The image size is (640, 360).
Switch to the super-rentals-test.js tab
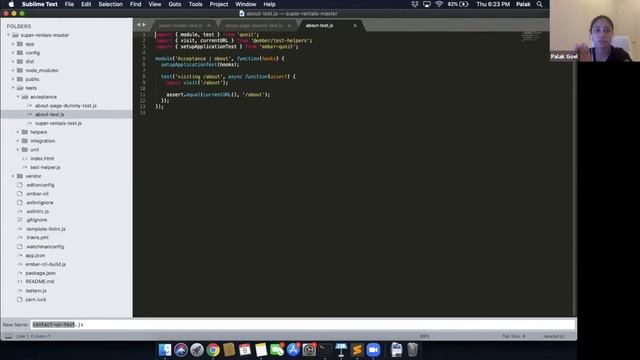pos(180,25)
